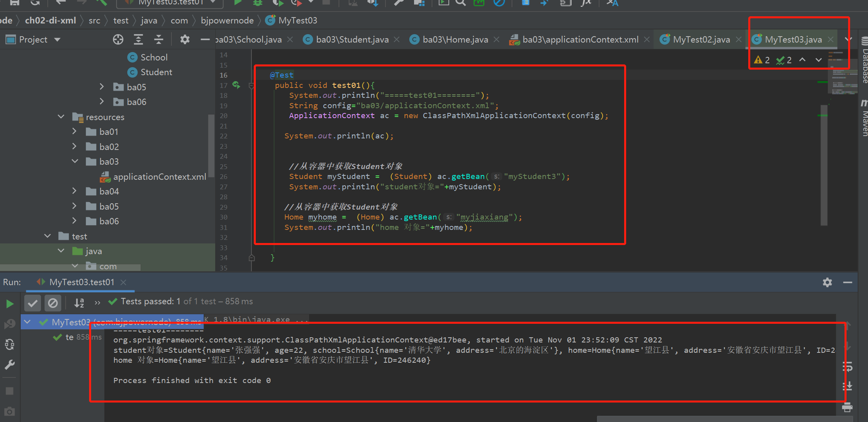This screenshot has width=868, height=422.
Task: Select the Student class in tree
Action: pyautogui.click(x=150, y=72)
